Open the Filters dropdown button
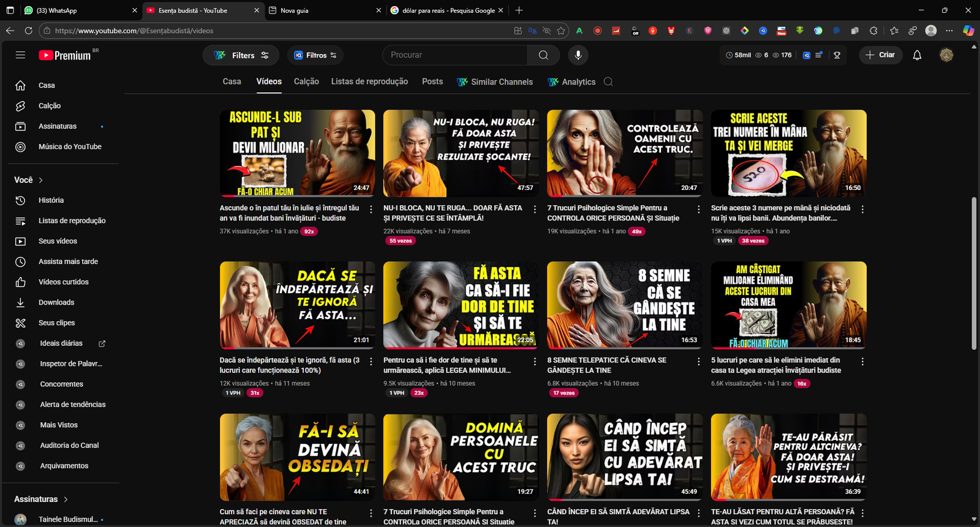Screen dimensions: 980x527 pyautogui.click(x=241, y=55)
